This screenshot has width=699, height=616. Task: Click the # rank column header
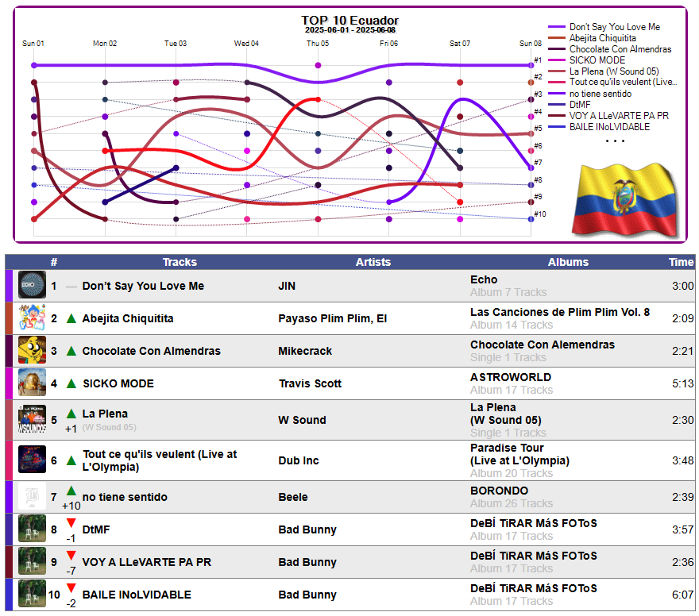pos(54,262)
